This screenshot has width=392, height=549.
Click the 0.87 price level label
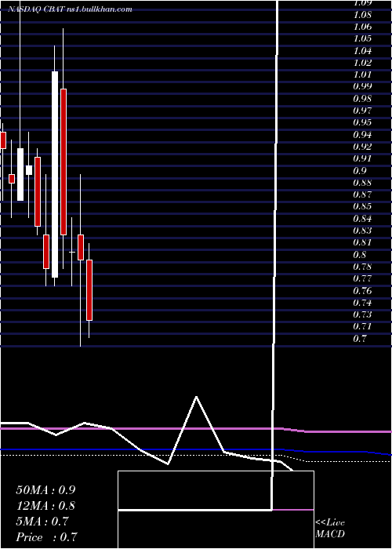[362, 195]
